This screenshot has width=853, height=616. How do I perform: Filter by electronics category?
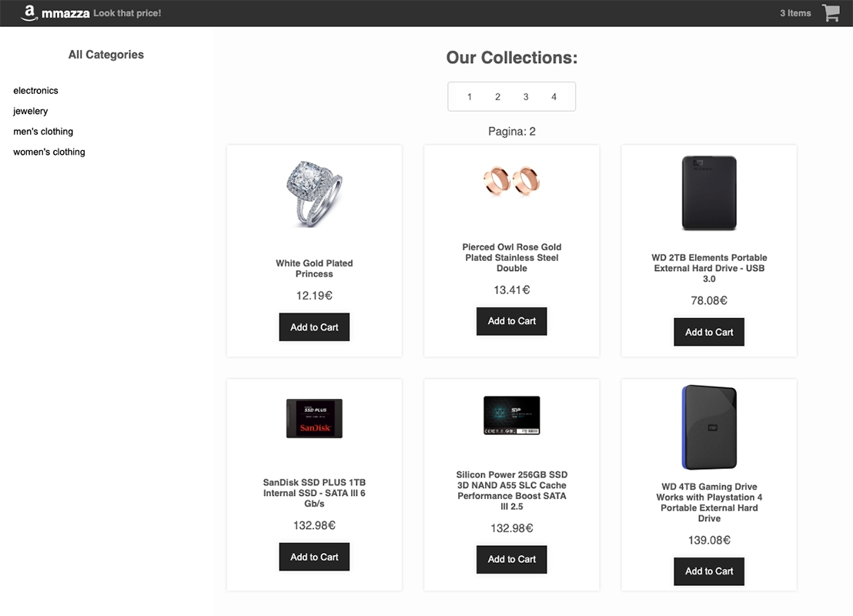pos(35,91)
